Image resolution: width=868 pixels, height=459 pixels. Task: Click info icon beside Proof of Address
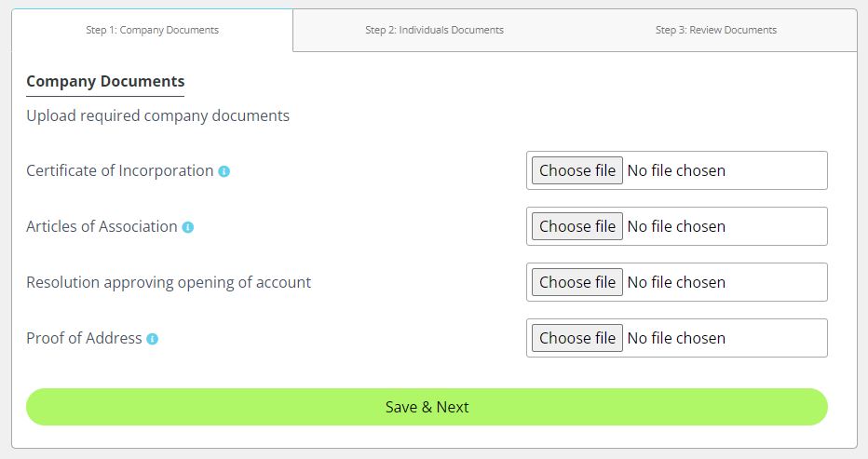152,339
